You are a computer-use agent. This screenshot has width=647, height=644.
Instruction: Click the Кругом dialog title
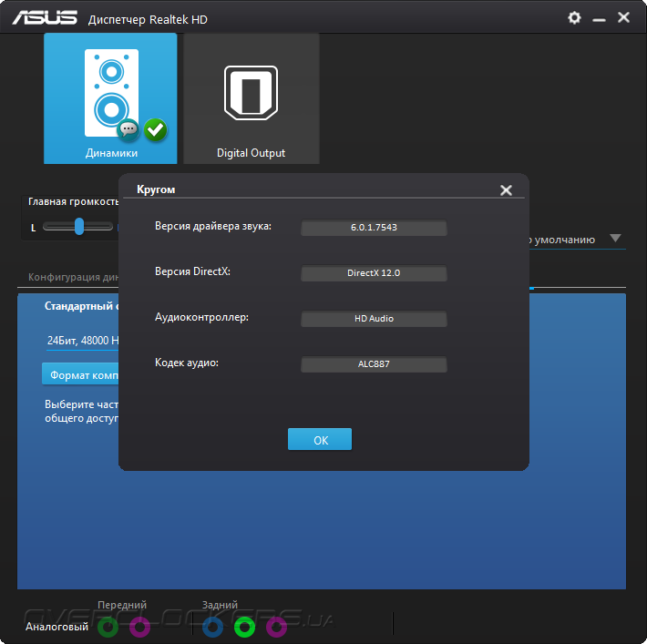tap(156, 189)
